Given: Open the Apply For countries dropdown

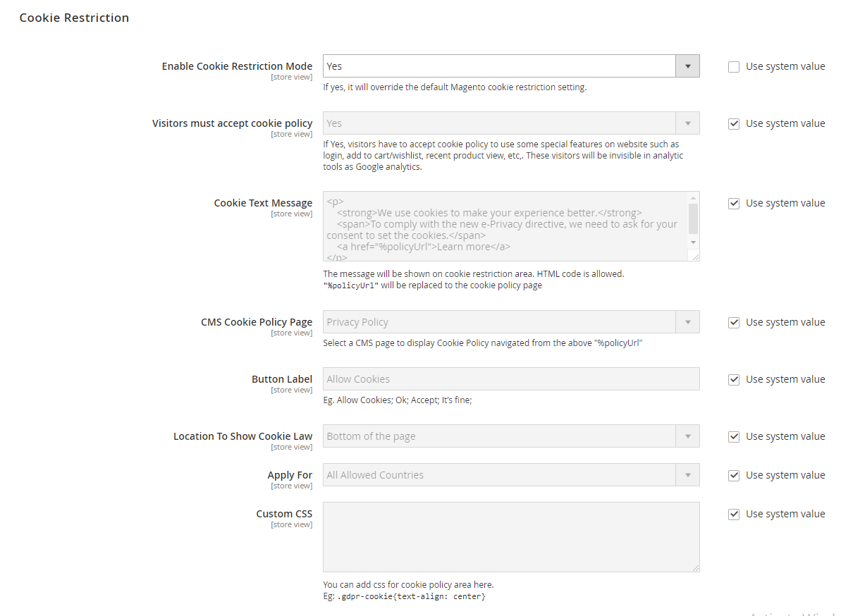Looking at the screenshot, I should tap(510, 475).
